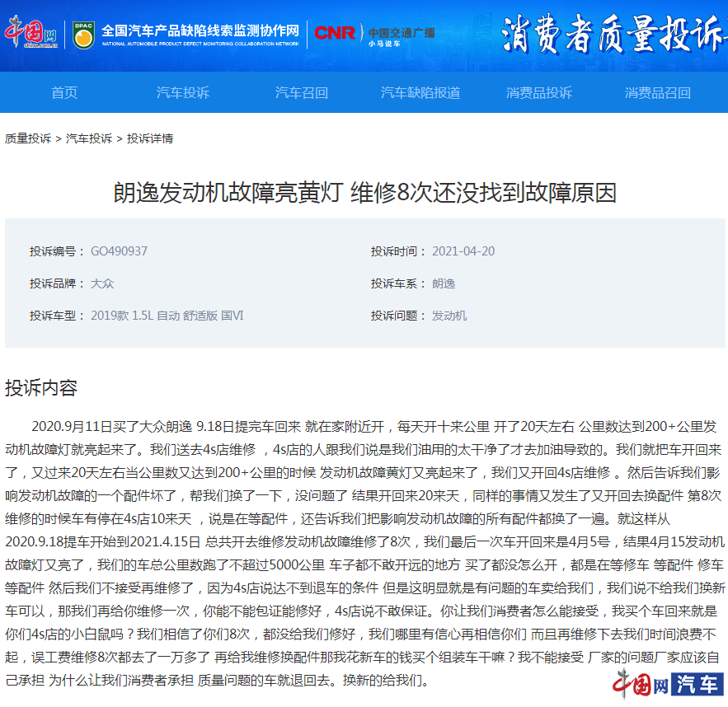
Task: Open 汽车缺陷报道 navigation tab
Action: 420,93
